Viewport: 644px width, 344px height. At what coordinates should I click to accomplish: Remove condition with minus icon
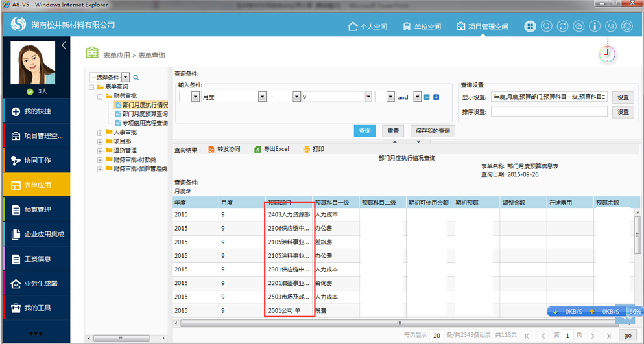coord(427,97)
